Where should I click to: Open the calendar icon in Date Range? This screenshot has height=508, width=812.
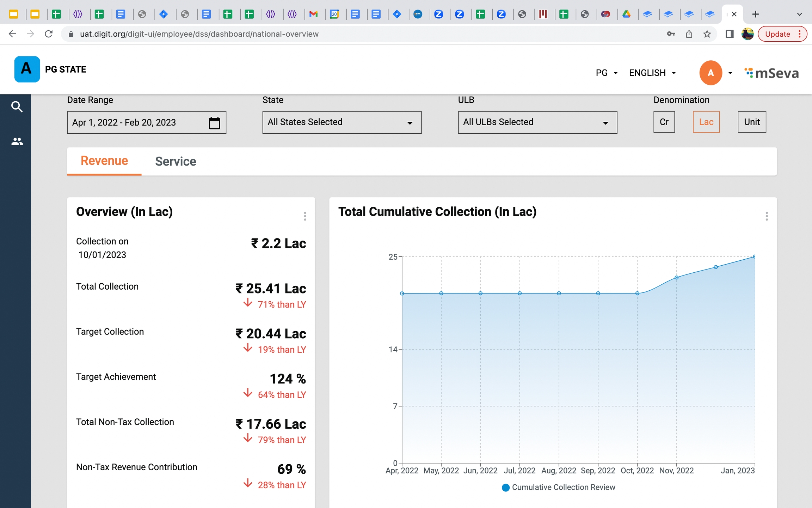[214, 123]
